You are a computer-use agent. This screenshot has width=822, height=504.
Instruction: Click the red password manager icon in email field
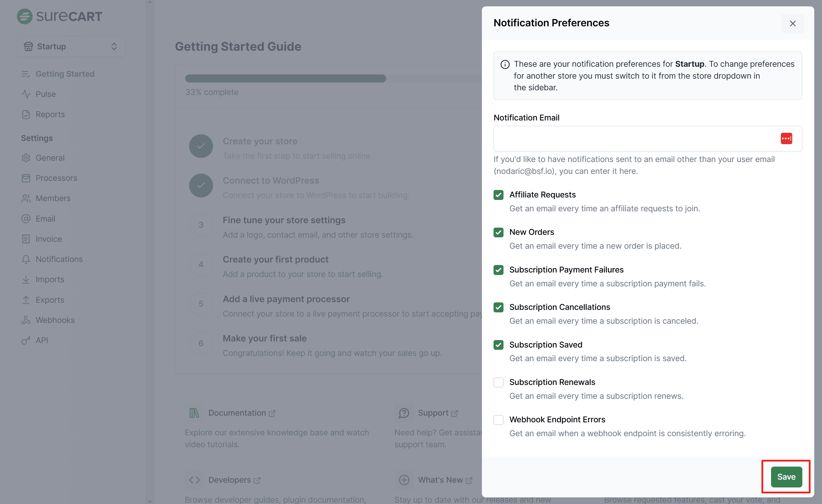786,138
